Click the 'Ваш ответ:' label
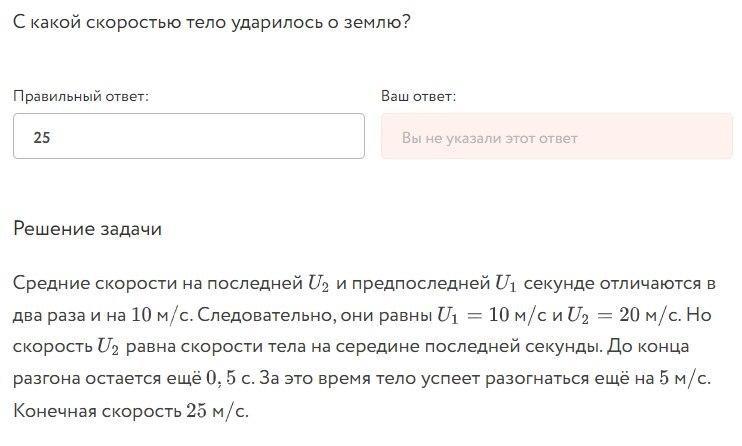The image size is (742, 446). tap(418, 96)
